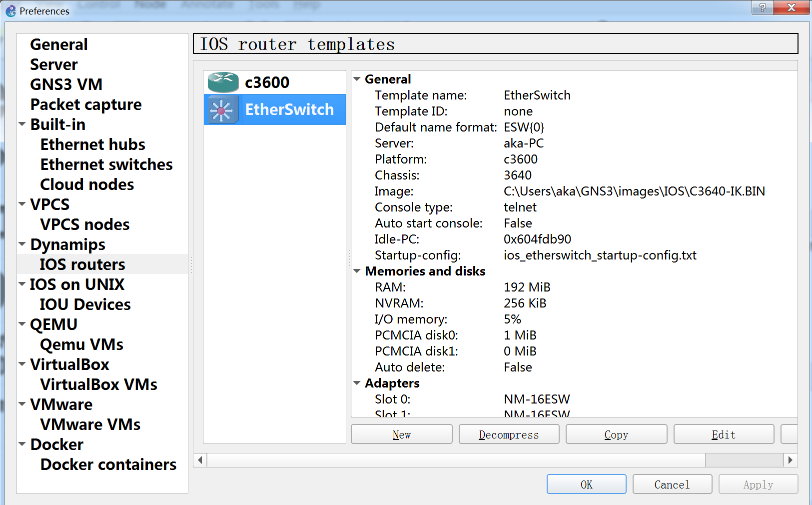Collapse the Dynamips tree section

pyautogui.click(x=22, y=243)
